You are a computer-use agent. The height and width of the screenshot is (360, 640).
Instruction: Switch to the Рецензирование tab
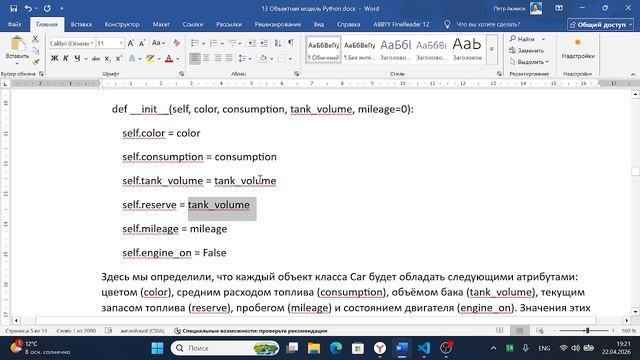[x=278, y=24]
